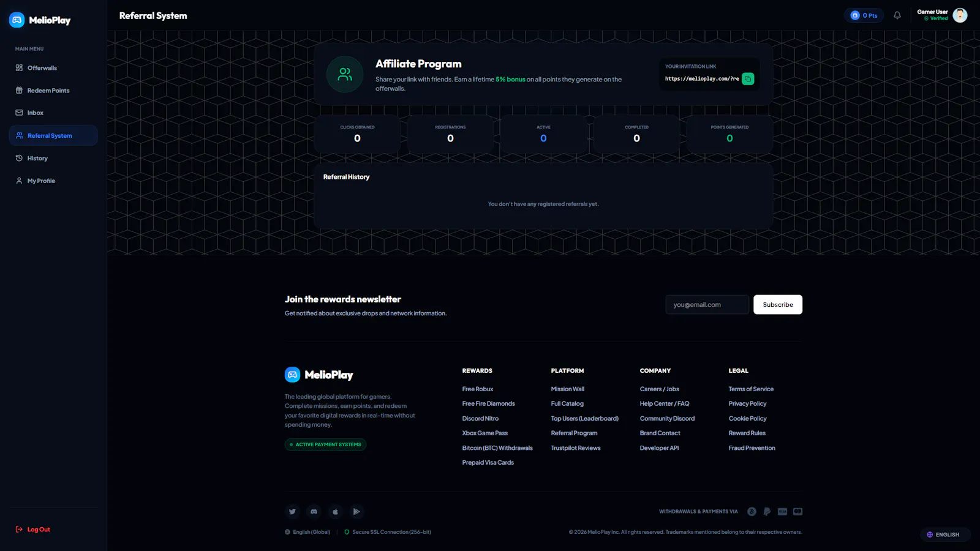
Task: Click the PayPal payment icon
Action: click(767, 512)
